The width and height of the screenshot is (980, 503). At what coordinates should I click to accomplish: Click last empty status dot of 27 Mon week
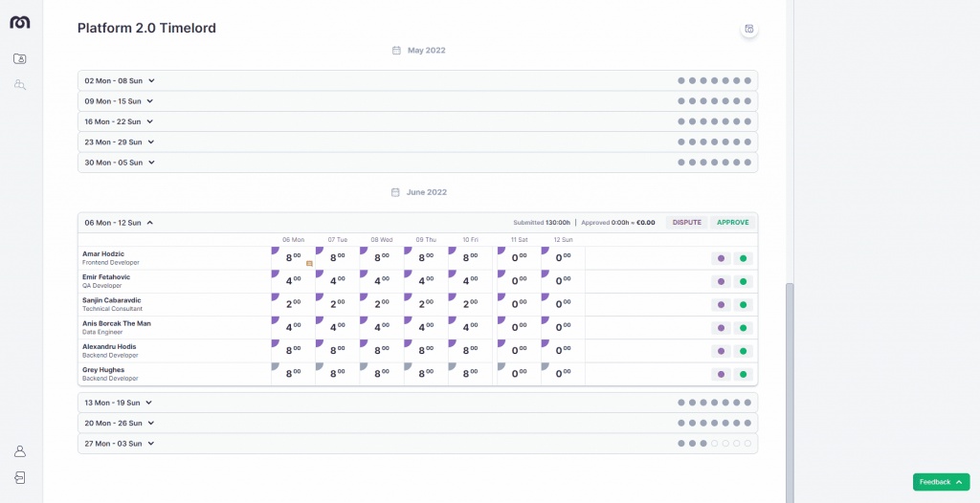point(747,444)
